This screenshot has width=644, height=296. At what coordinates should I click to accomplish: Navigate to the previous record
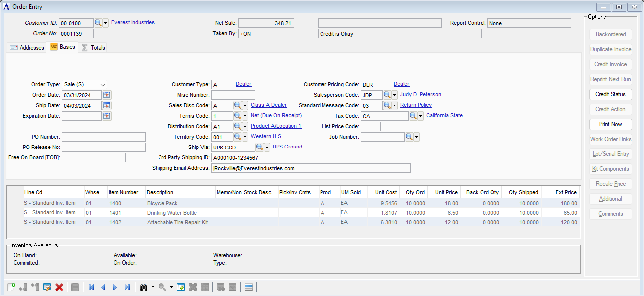coord(103,287)
